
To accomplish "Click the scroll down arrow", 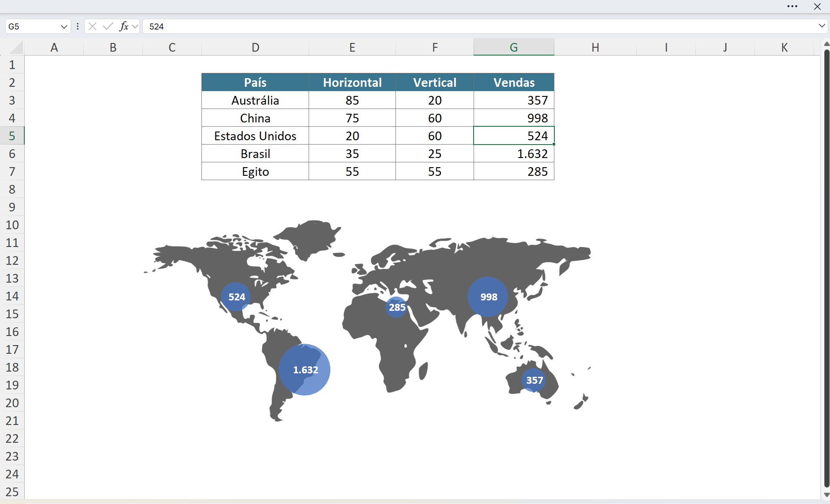I will coord(826,495).
